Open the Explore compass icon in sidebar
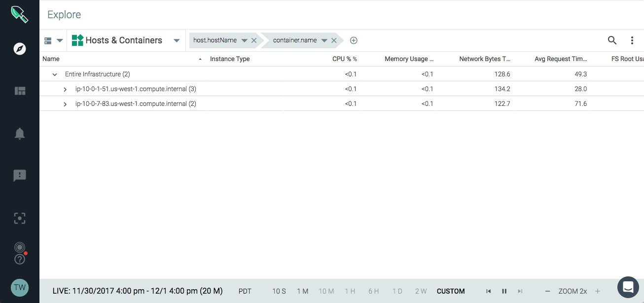 click(x=20, y=49)
